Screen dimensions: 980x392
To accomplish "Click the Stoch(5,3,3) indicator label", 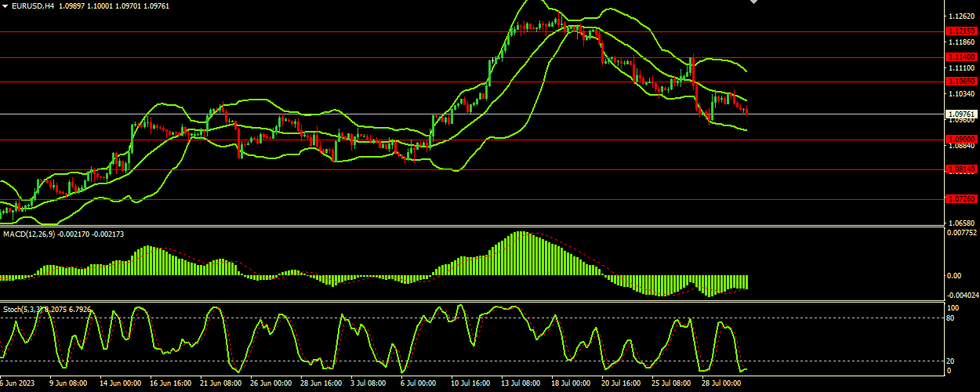I will [24, 310].
